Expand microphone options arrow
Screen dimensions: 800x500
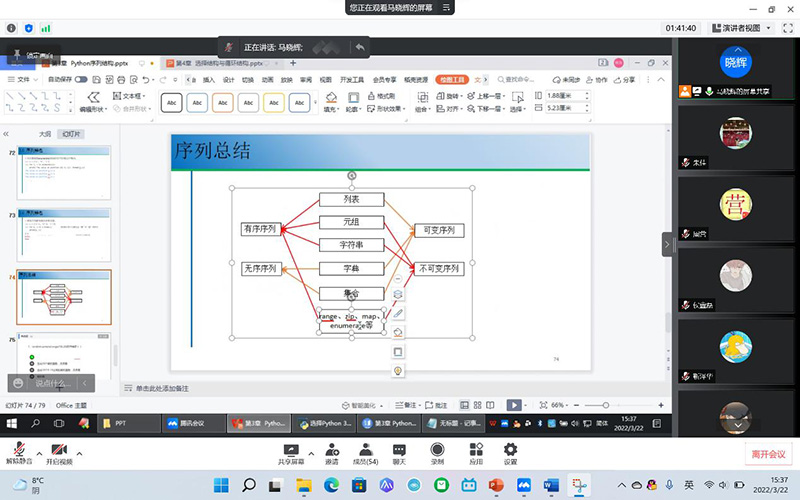39,454
